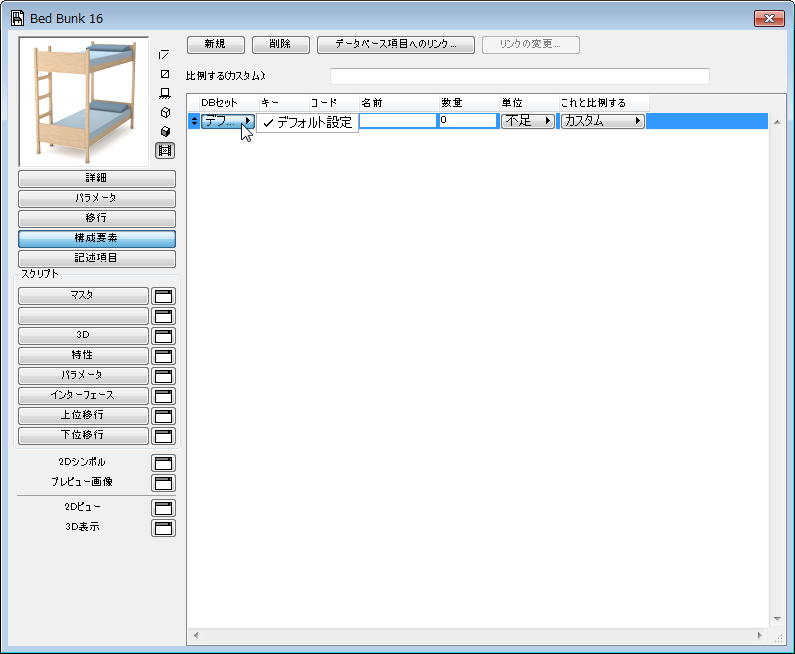Select the 3D wireframe cube preview icon
Screen dimensions: 795x654
[164, 113]
